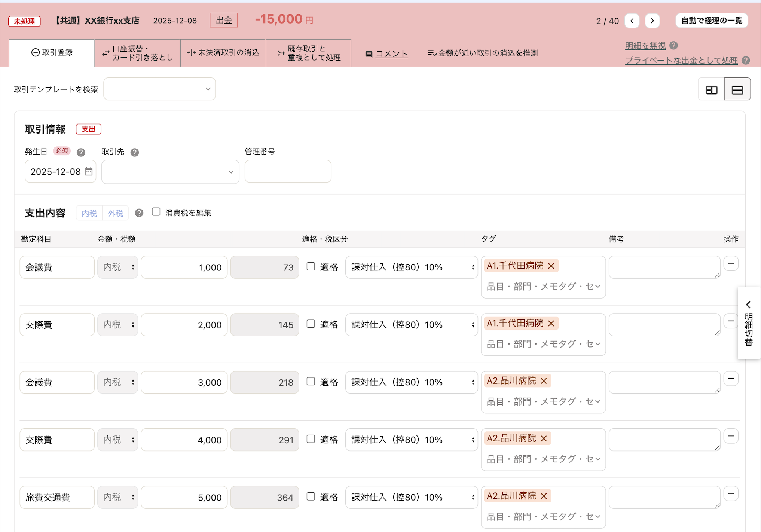
Task: Select 外税 tax mode toggle
Action: coord(115,213)
